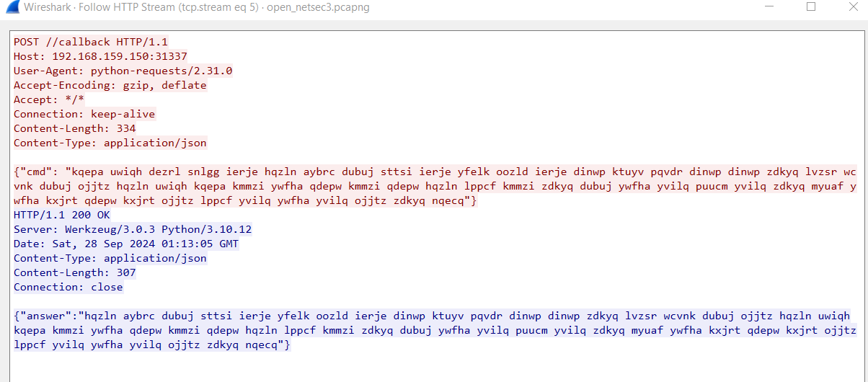The image size is (868, 382).
Task: Click the response's 'Content-Type: application/json' line
Action: tap(110, 258)
